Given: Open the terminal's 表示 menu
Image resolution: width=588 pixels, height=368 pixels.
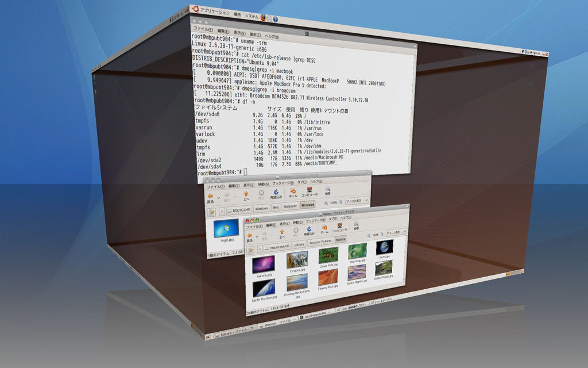Looking at the screenshot, I should point(239,33).
